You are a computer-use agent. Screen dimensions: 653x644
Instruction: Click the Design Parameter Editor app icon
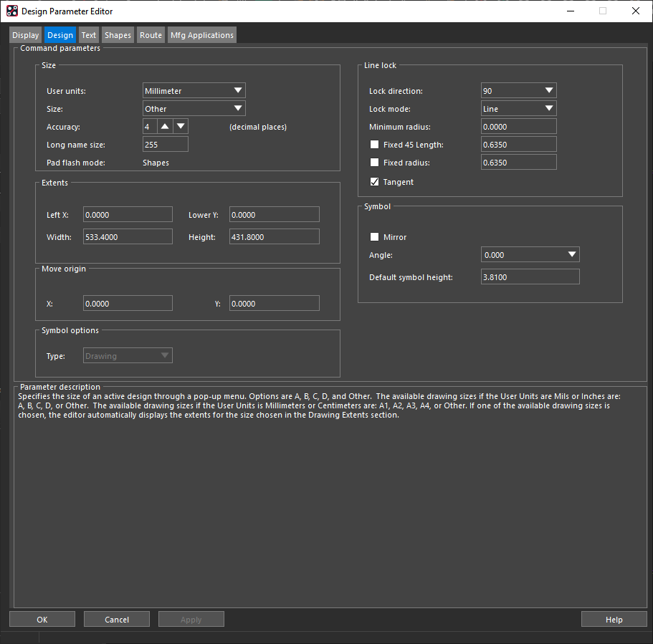[x=12, y=11]
